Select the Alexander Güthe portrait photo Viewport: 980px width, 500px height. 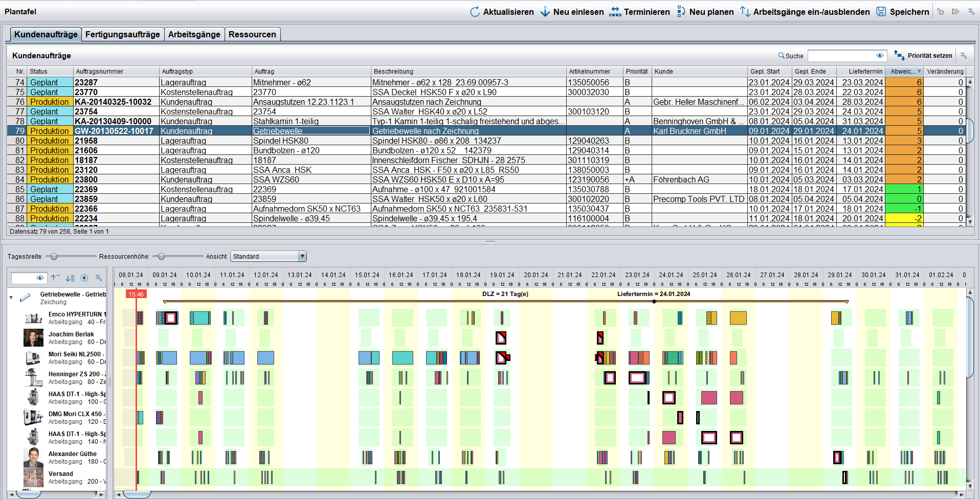click(x=33, y=458)
